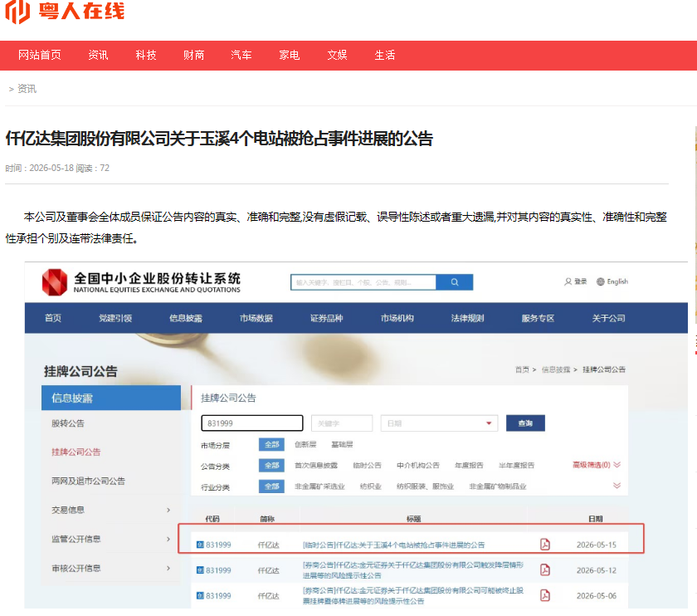This screenshot has height=616, width=697.
Task: Open the 党建引领 tab
Action: click(115, 318)
